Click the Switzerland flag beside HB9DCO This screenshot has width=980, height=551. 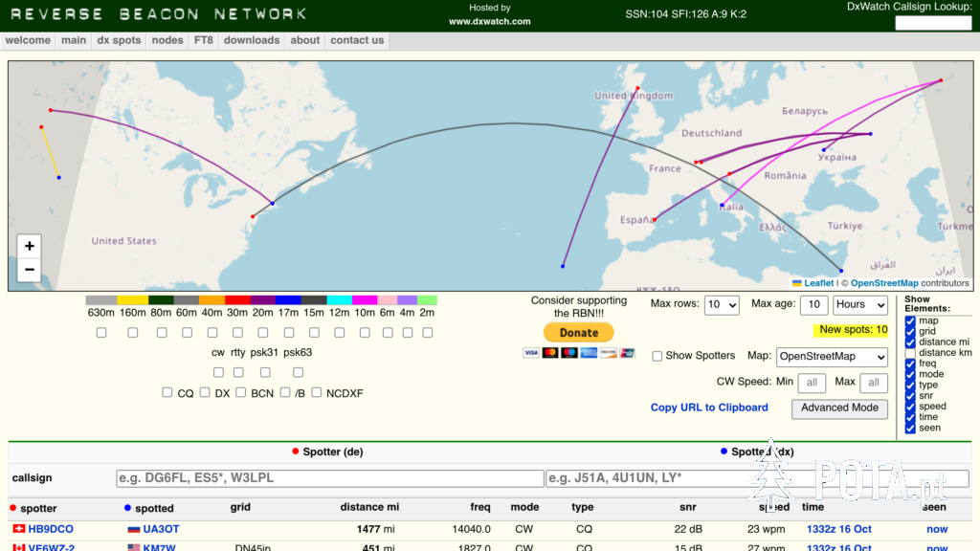(19, 529)
